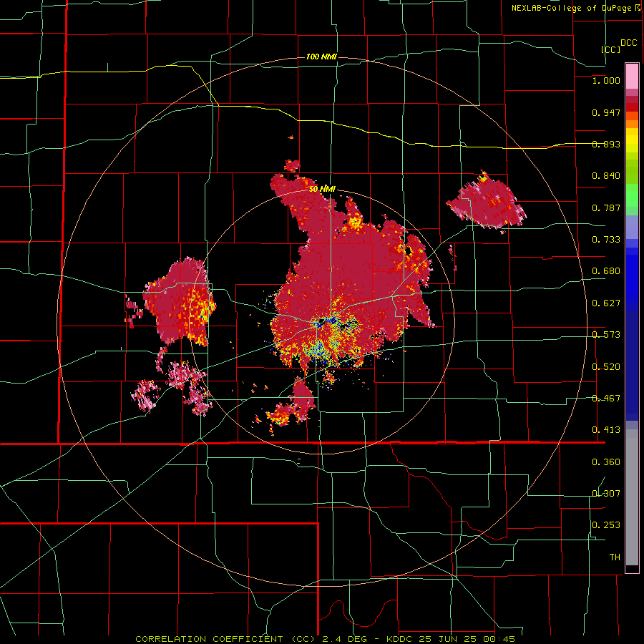Select the 0.253 legend value

(x=606, y=525)
